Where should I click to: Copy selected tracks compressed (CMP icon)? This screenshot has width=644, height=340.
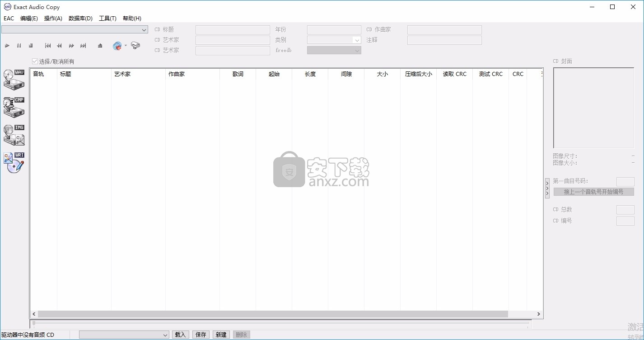click(14, 108)
